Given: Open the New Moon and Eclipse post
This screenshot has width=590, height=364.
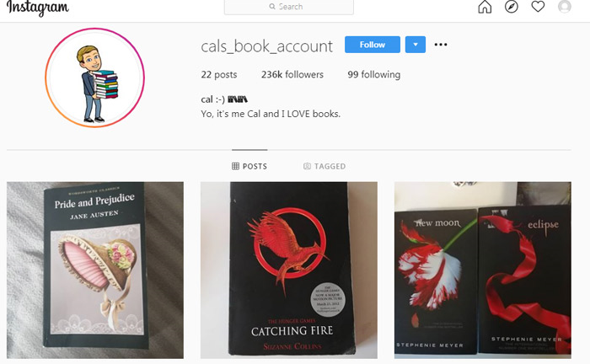Looking at the screenshot, I should (x=483, y=270).
